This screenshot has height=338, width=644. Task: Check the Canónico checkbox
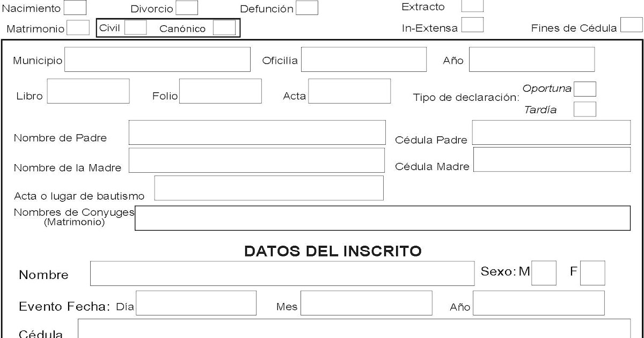pyautogui.click(x=224, y=28)
